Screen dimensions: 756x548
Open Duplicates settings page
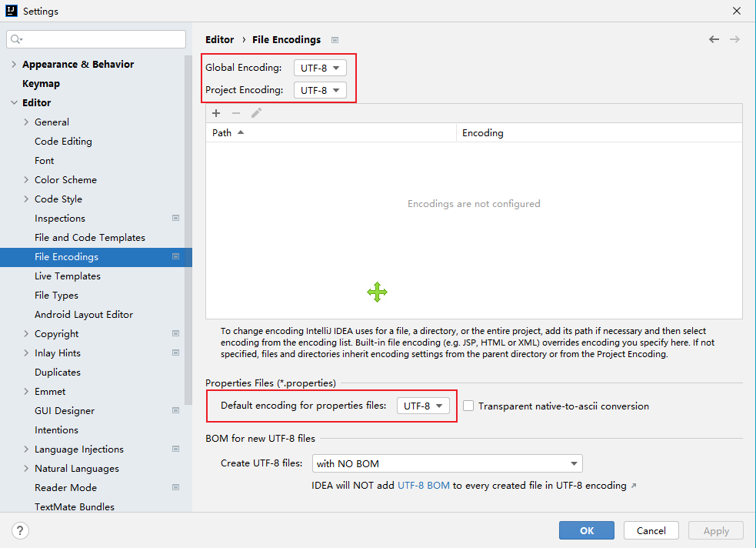pos(58,372)
